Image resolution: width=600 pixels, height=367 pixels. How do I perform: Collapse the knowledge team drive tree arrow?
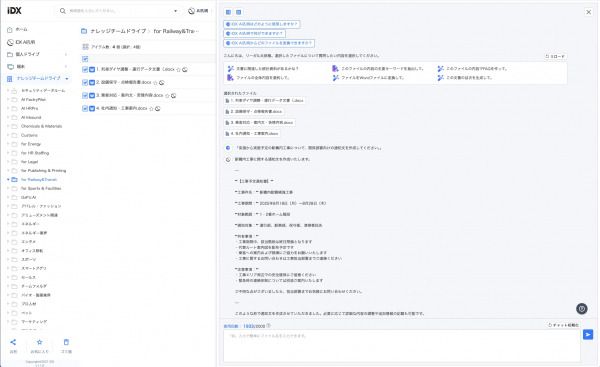67,79
